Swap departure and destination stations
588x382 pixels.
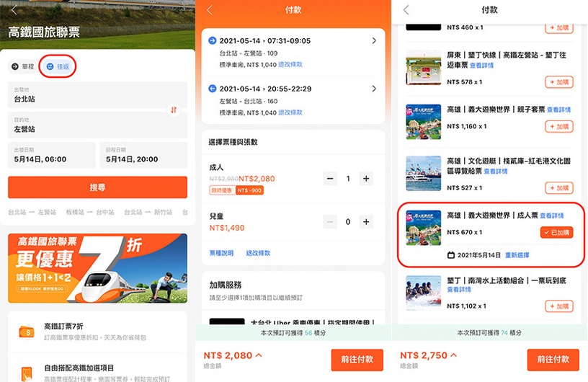pyautogui.click(x=174, y=110)
